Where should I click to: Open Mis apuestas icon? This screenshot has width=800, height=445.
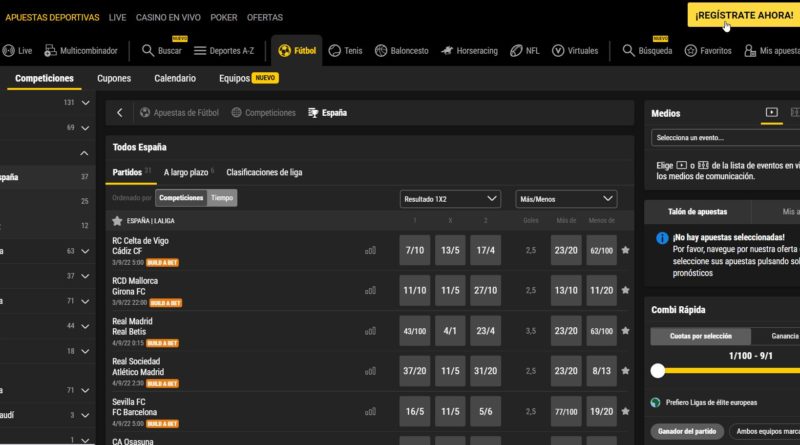[750, 51]
